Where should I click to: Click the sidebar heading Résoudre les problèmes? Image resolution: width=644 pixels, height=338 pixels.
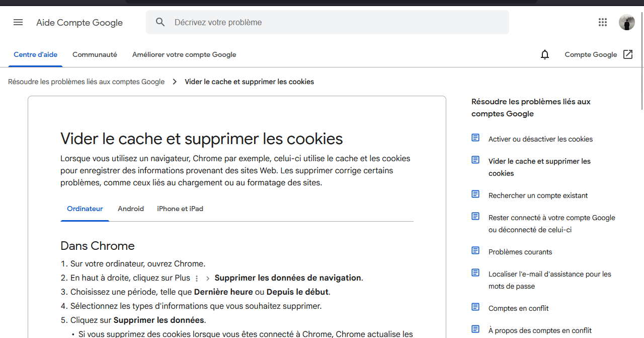[x=531, y=108]
